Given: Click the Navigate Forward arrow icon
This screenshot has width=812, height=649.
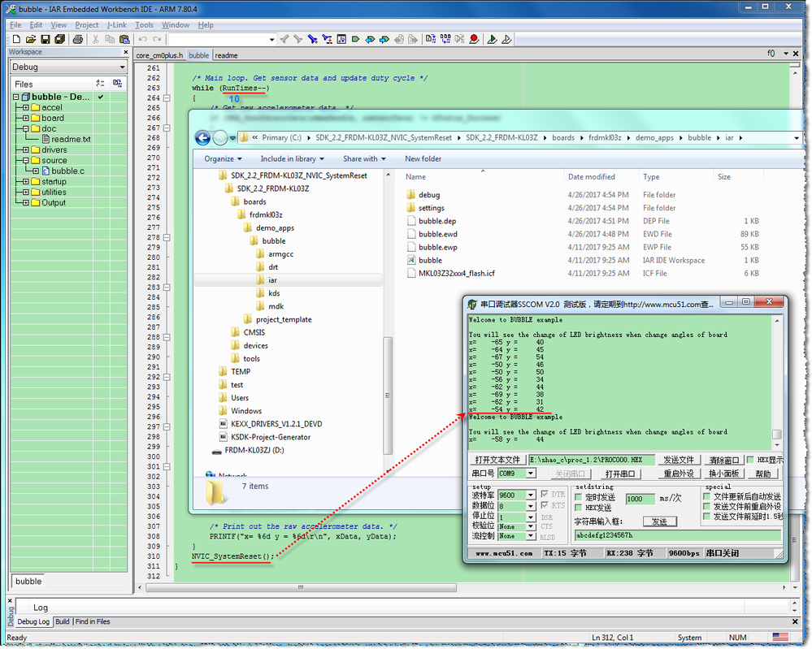Looking at the screenshot, I should [x=413, y=39].
